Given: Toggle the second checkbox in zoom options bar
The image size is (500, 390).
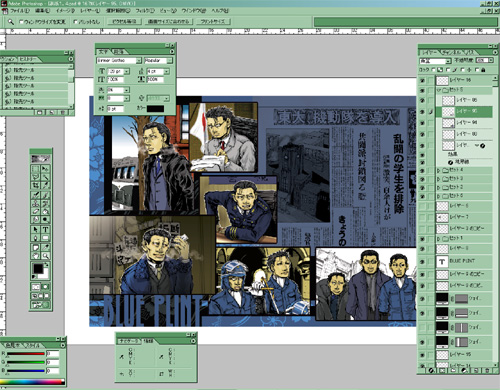Looking at the screenshot, I should pyautogui.click(x=75, y=22).
